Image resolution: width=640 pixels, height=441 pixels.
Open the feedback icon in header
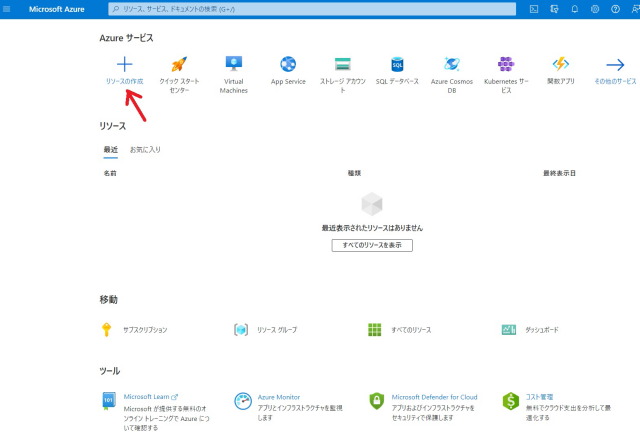point(635,9)
